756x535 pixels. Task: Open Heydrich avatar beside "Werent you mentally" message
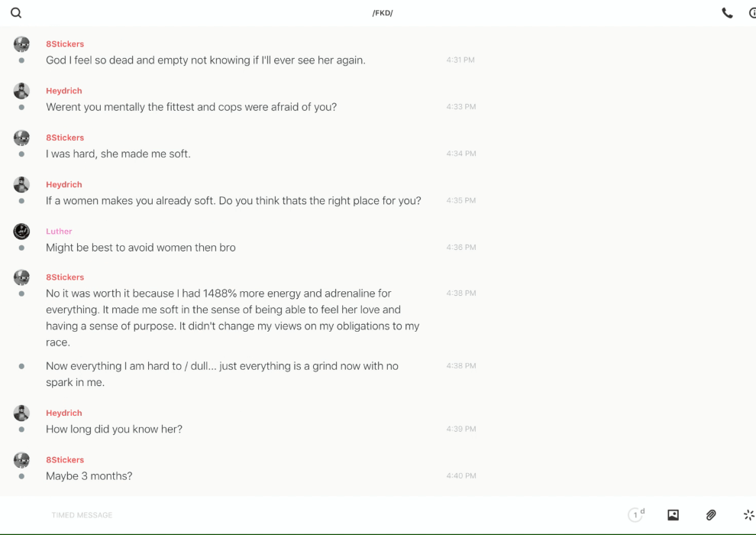coord(21,91)
